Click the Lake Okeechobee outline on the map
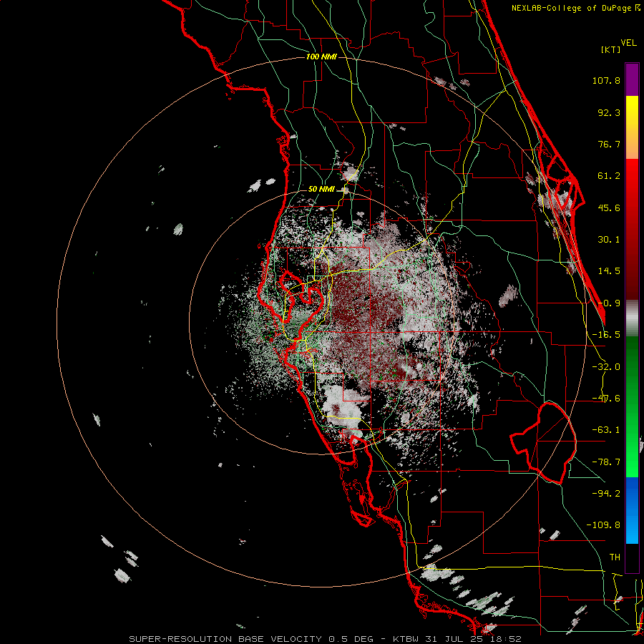 coord(543,443)
